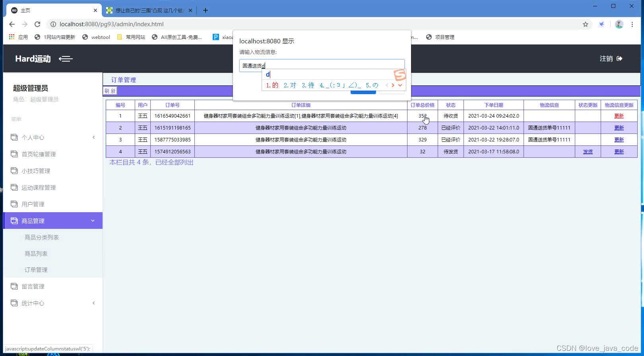Open a new browser tab with plus

[205, 10]
